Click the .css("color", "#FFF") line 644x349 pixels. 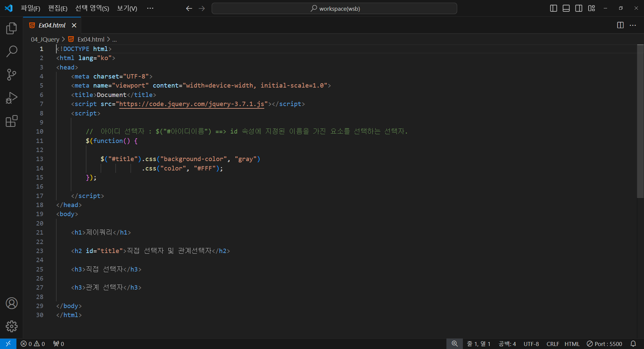182,168
